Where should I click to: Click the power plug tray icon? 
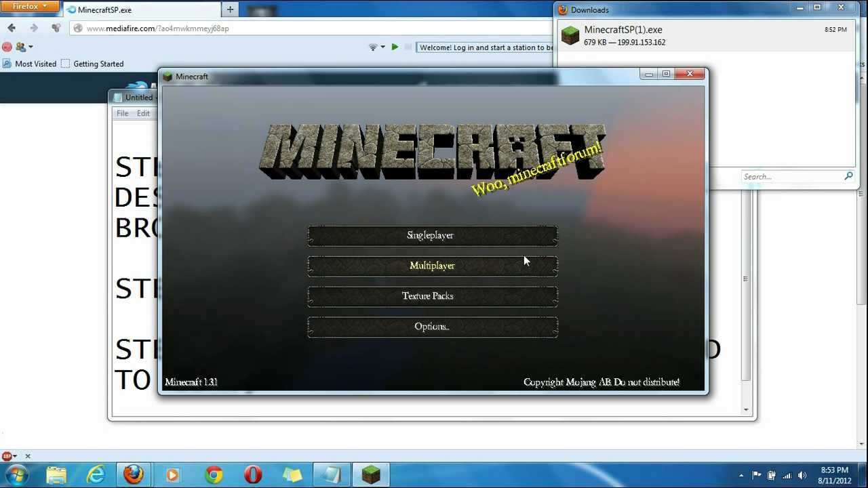click(772, 475)
